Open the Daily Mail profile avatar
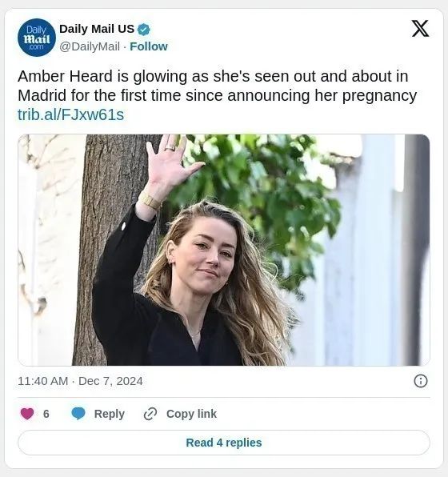Image resolution: width=448 pixels, height=477 pixels. point(37,38)
